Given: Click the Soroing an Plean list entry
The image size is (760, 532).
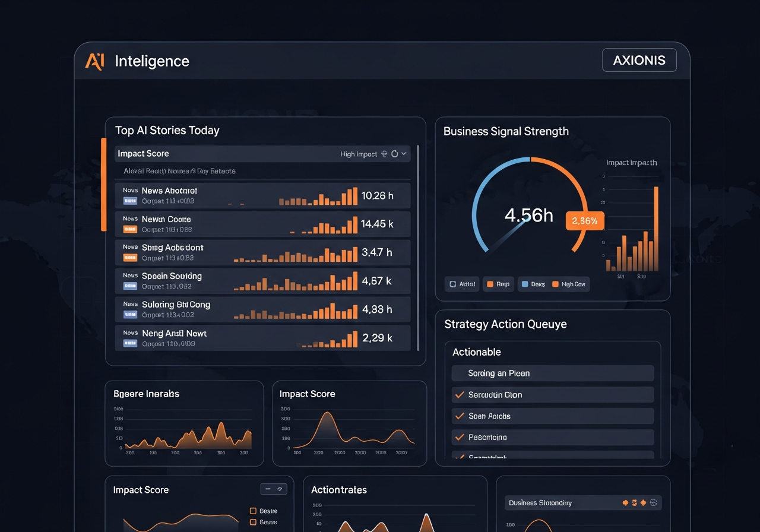Looking at the screenshot, I should [552, 373].
